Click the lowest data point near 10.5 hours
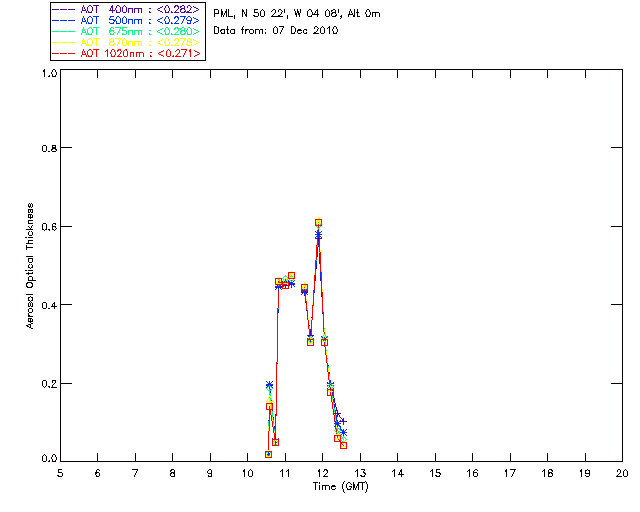This screenshot has width=640, height=512. point(268,454)
